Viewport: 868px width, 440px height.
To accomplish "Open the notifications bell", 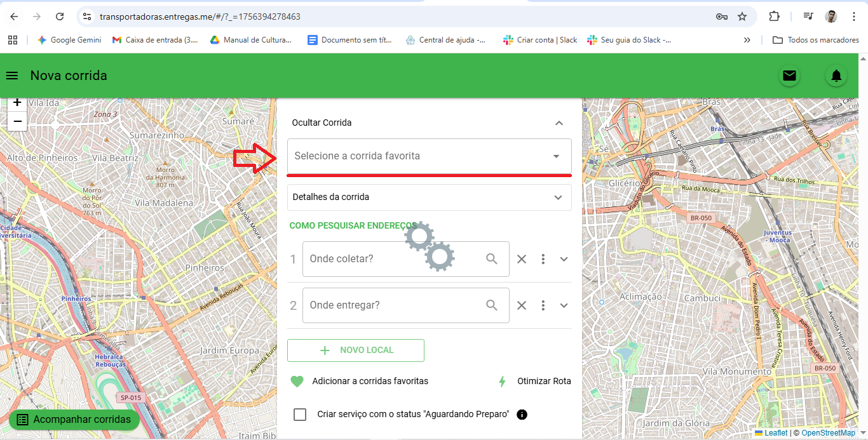I will click(x=836, y=76).
